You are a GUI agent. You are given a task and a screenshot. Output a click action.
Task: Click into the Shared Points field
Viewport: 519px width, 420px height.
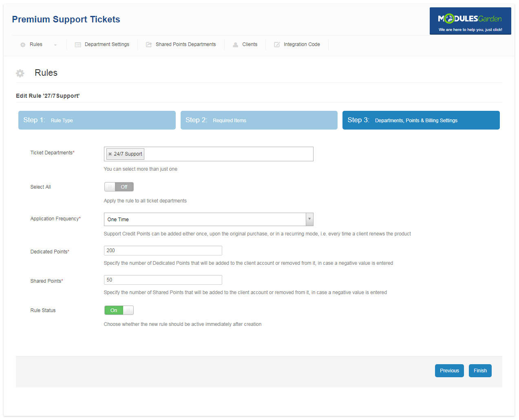pos(163,280)
